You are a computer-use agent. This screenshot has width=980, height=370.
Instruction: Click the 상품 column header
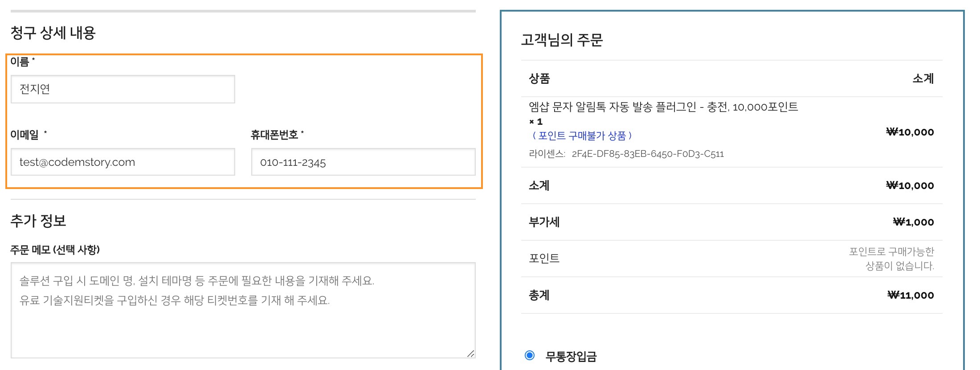point(539,79)
